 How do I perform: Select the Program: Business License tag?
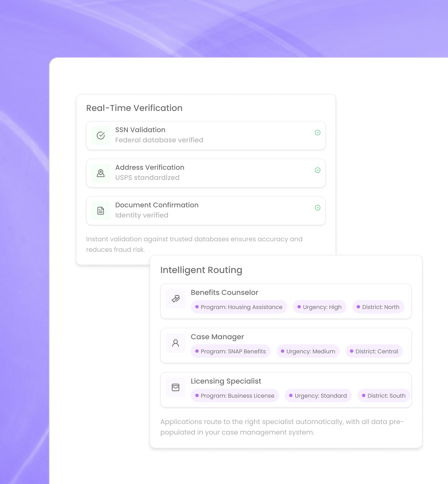tap(235, 396)
